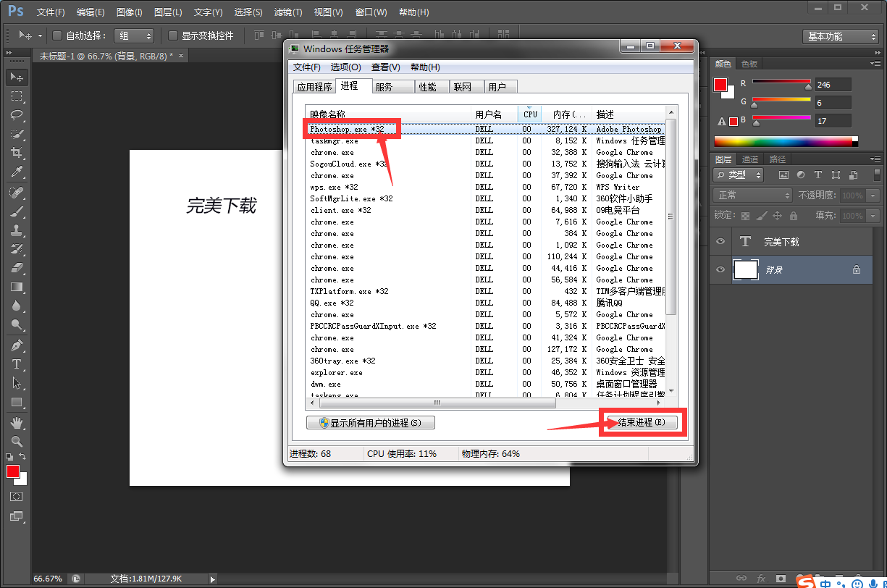Screen dimensions: 887x588
Task: Open Task Manager 选项(O) menu
Action: point(345,67)
